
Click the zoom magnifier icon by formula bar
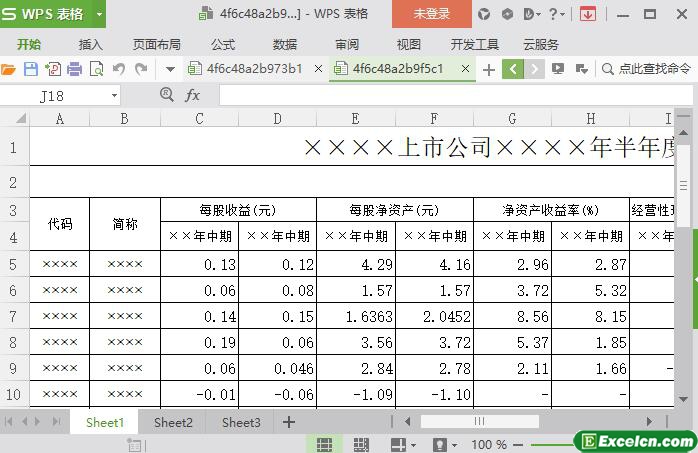pos(166,95)
